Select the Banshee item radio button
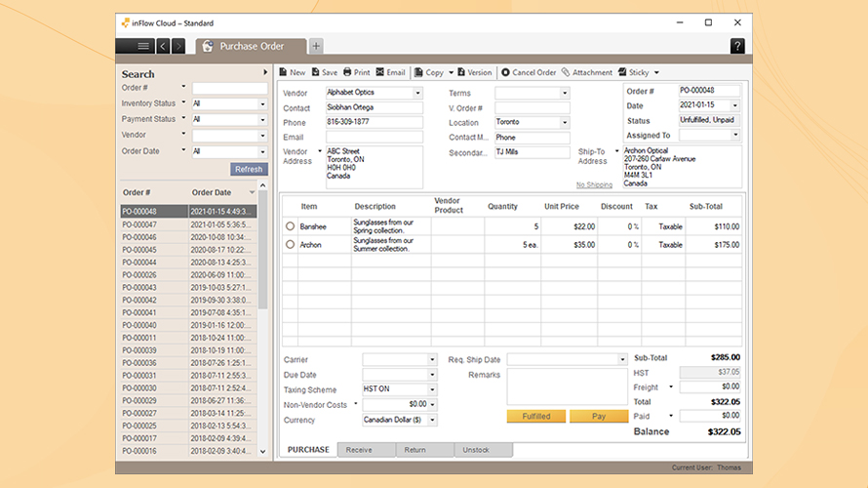 click(x=290, y=226)
